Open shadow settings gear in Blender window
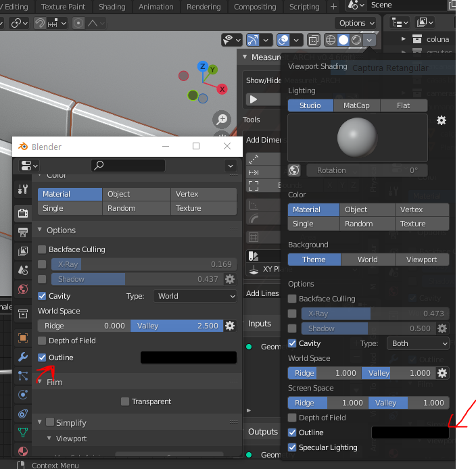The image size is (476, 469). (230, 279)
